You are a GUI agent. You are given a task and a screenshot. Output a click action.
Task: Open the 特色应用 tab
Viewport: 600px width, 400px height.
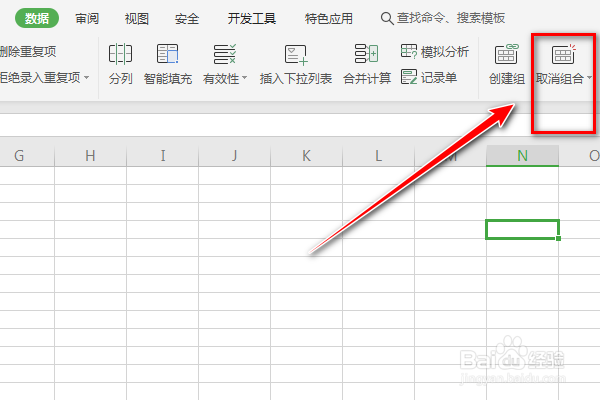pyautogui.click(x=329, y=18)
